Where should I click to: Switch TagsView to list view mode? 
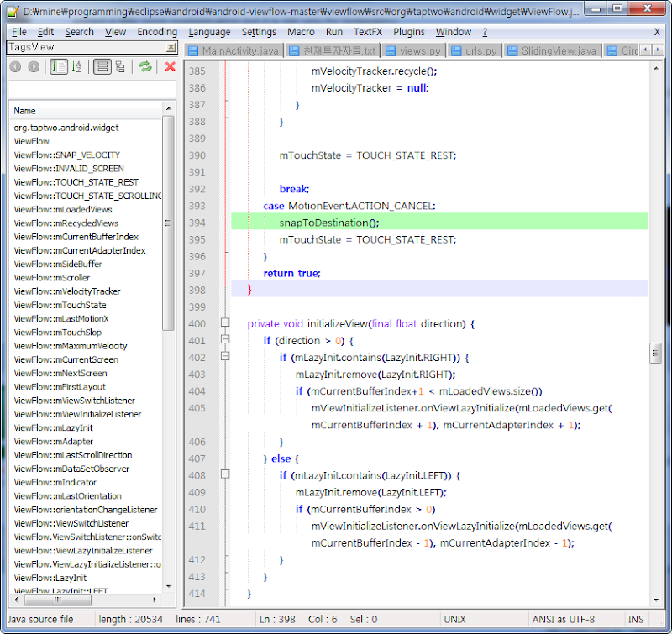point(102,67)
